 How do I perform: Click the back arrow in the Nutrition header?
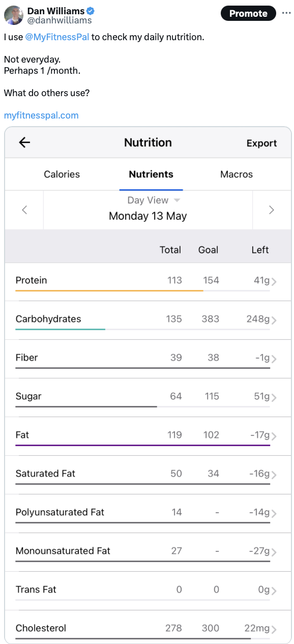(24, 142)
